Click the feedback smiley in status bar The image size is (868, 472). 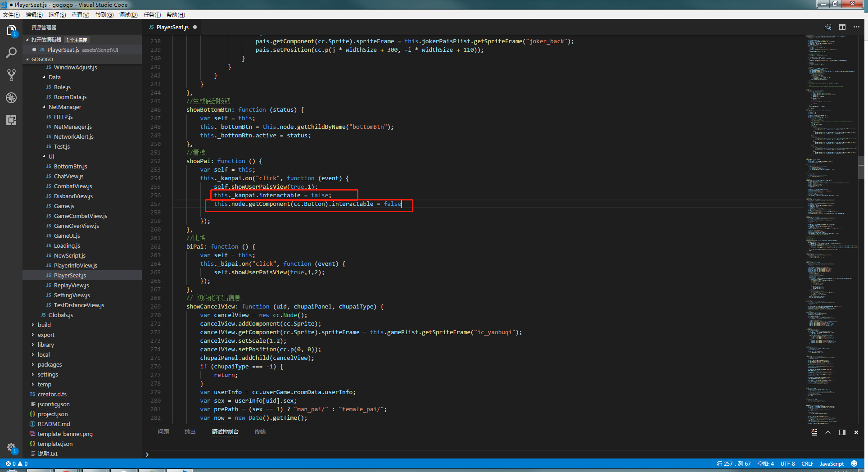click(x=854, y=463)
